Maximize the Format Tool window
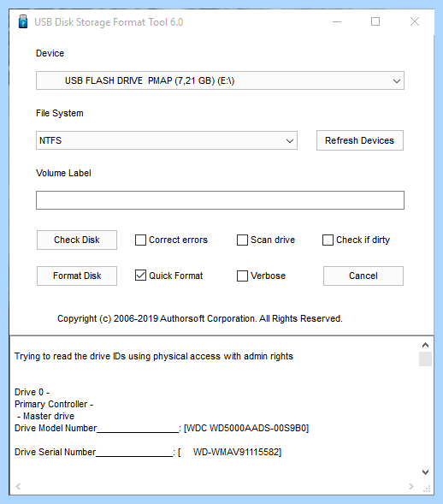This screenshot has height=504, width=443. 375,22
